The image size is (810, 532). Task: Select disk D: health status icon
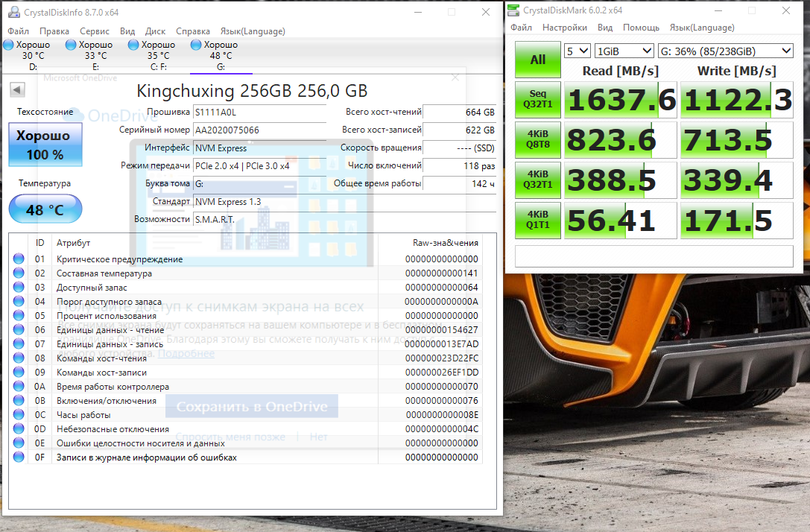pyautogui.click(x=8, y=45)
